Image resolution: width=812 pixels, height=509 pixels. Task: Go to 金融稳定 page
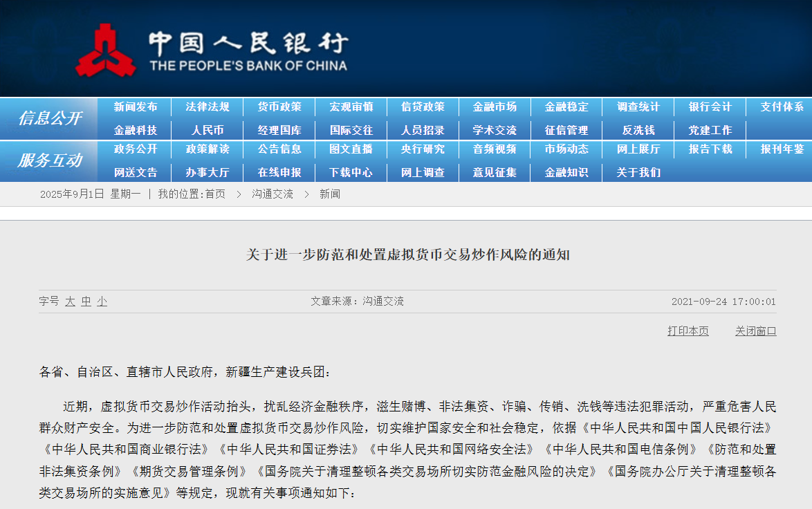coord(566,107)
